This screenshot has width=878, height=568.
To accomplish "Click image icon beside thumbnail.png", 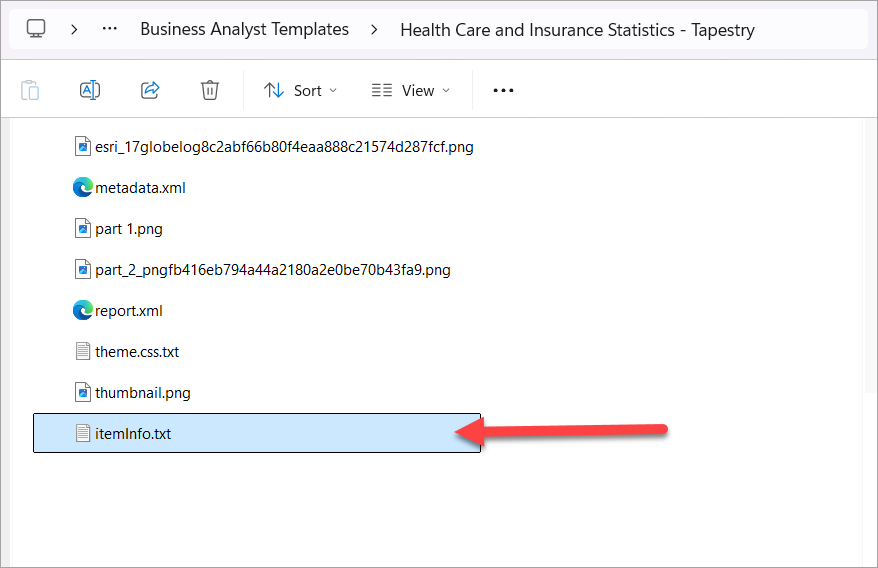I will pyautogui.click(x=83, y=392).
